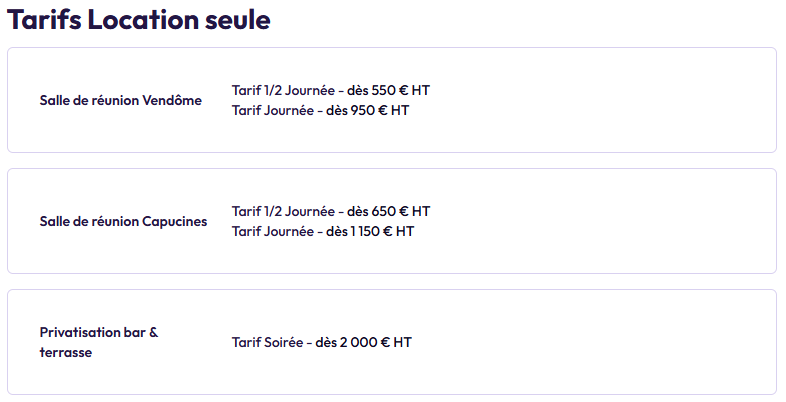The image size is (786, 402).
Task: Click the "Tarifs Location seule" heading
Action: [x=139, y=19]
